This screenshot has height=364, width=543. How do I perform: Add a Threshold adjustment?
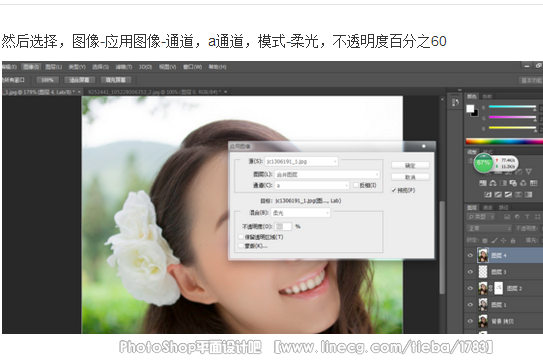pos(508,195)
